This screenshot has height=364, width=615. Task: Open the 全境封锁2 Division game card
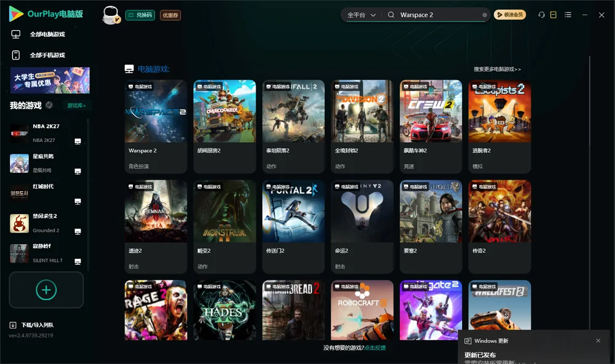(362, 126)
